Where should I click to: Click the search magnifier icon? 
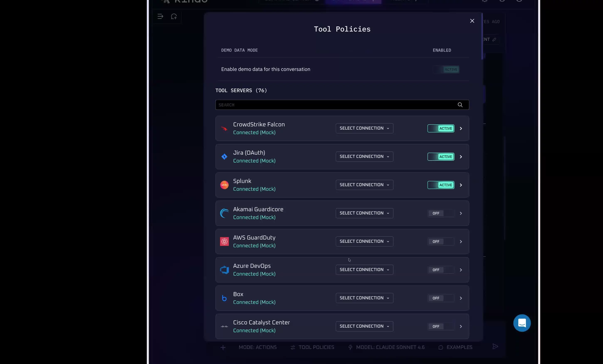click(x=460, y=105)
